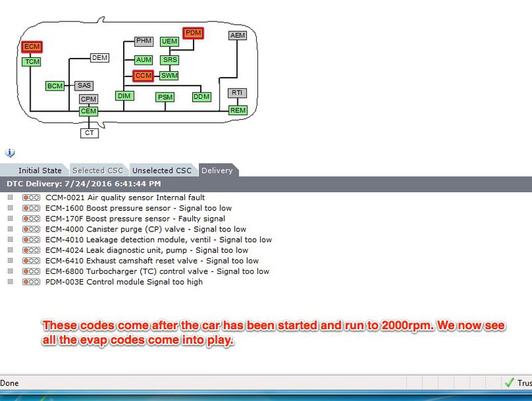Click the TCM module box
This screenshot has width=532, height=401.
click(31, 62)
